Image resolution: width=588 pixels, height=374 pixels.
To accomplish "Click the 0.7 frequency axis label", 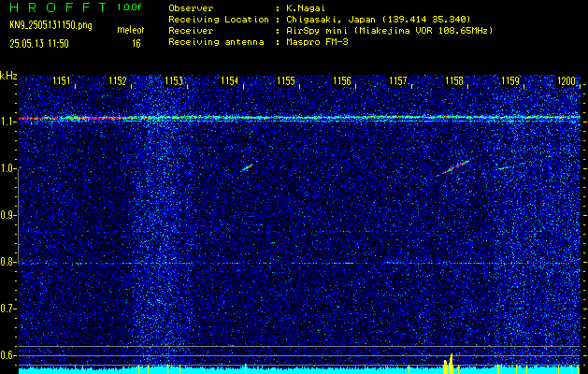I will coord(7,309).
